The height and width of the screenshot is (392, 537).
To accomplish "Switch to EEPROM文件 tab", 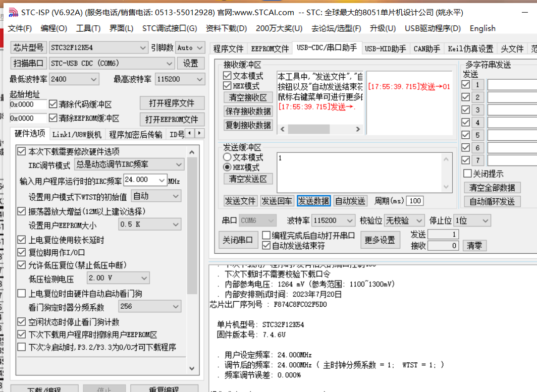I will [270, 49].
